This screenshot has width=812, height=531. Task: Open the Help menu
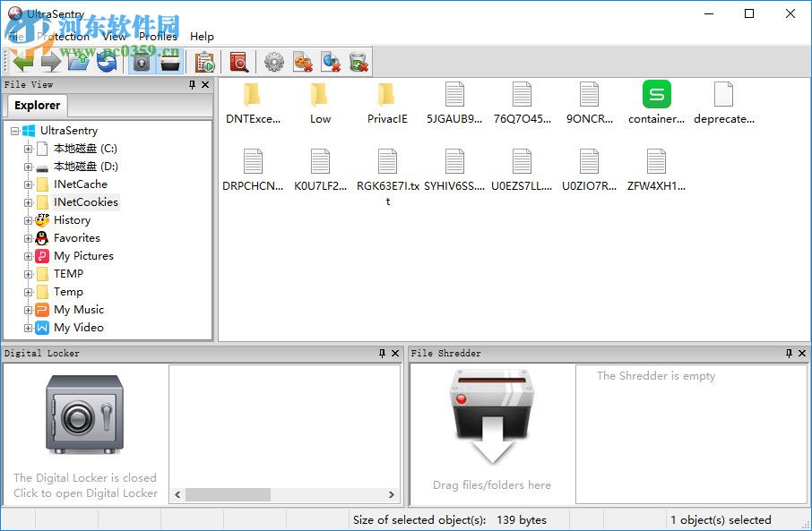[202, 36]
